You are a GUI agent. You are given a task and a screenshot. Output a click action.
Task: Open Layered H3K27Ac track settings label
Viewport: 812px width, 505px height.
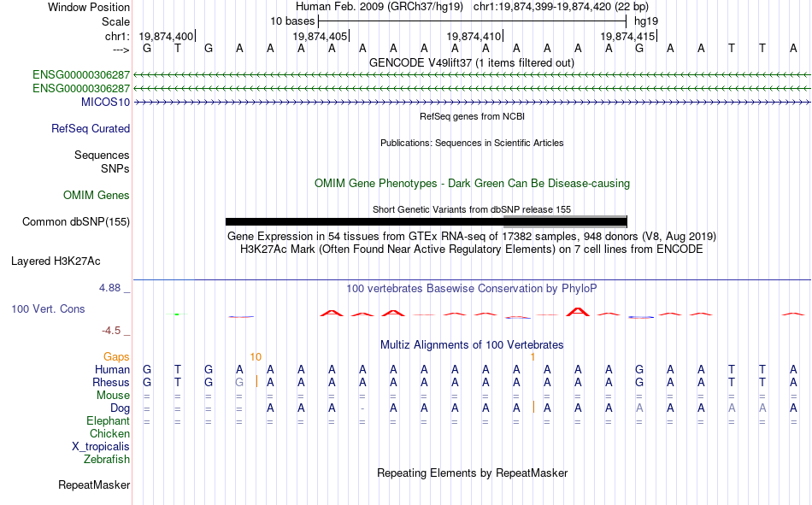[x=56, y=261]
